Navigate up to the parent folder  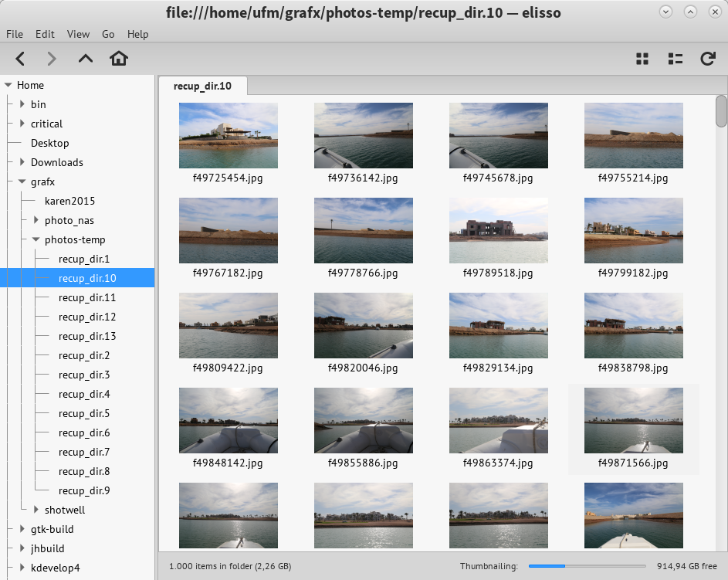[x=86, y=59]
